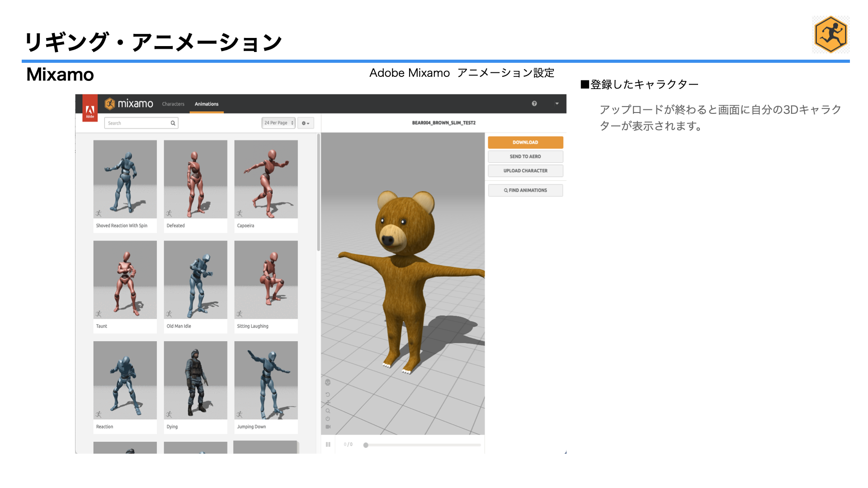Pause the animation playback
Viewport: 868px width, 488px height.
[328, 445]
